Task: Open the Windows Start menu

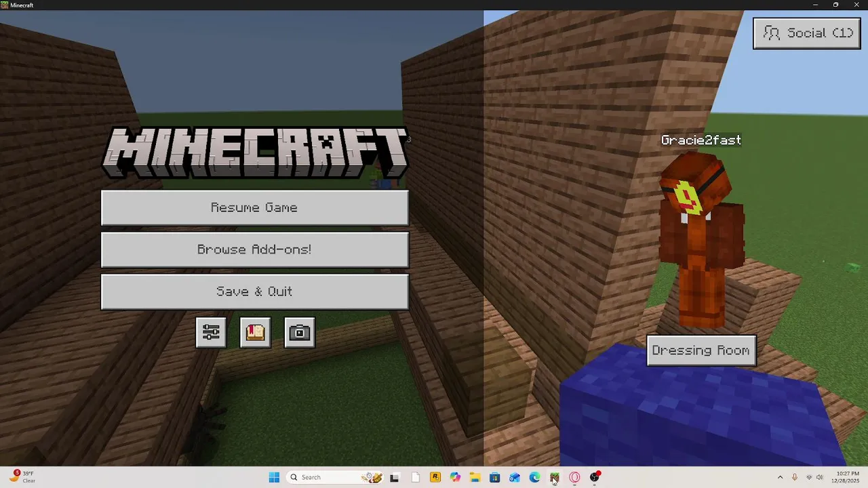Action: coord(274,477)
